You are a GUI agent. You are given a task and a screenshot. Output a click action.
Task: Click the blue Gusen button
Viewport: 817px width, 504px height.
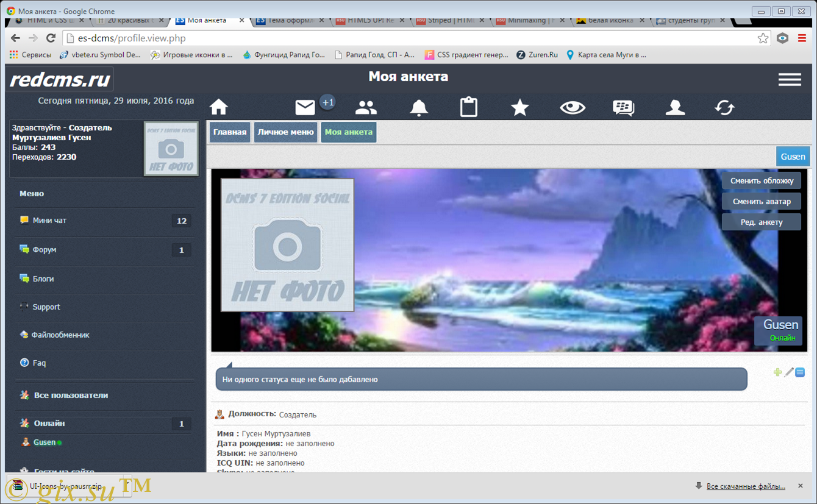click(x=793, y=157)
